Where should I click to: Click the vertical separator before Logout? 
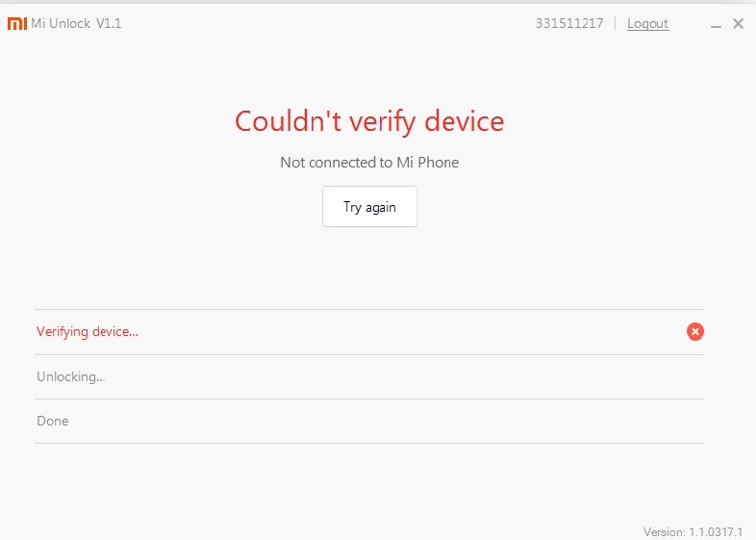click(615, 24)
